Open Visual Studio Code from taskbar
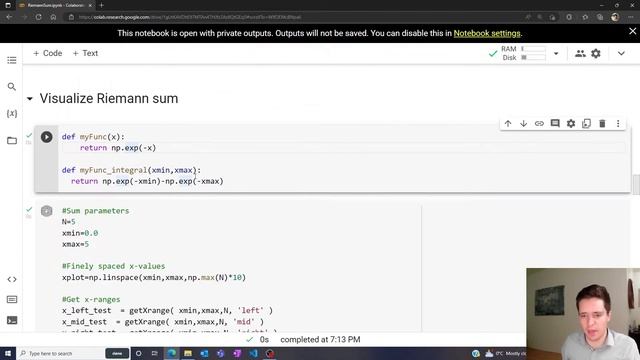640x360 pixels. coord(253,353)
